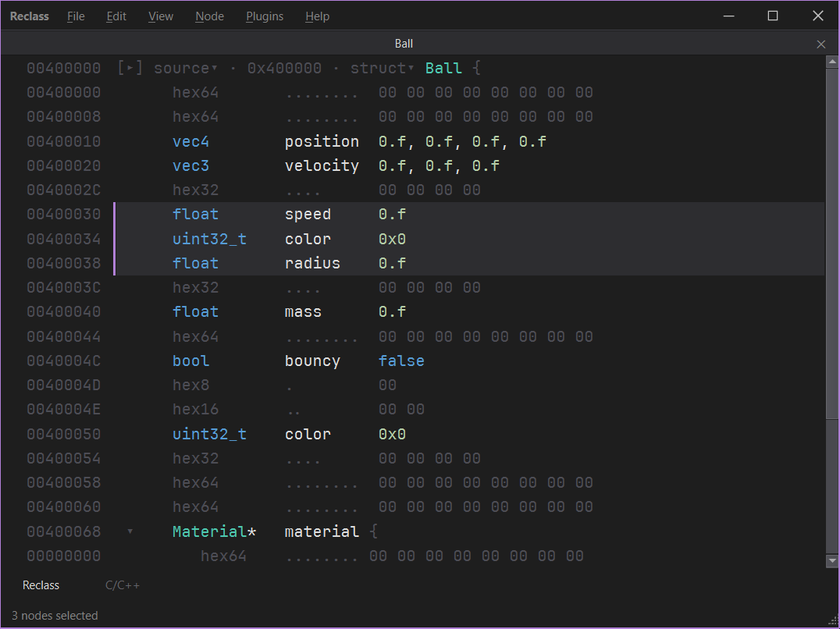840x629 pixels.
Task: Select the color name at 00400050
Action: (x=308, y=434)
